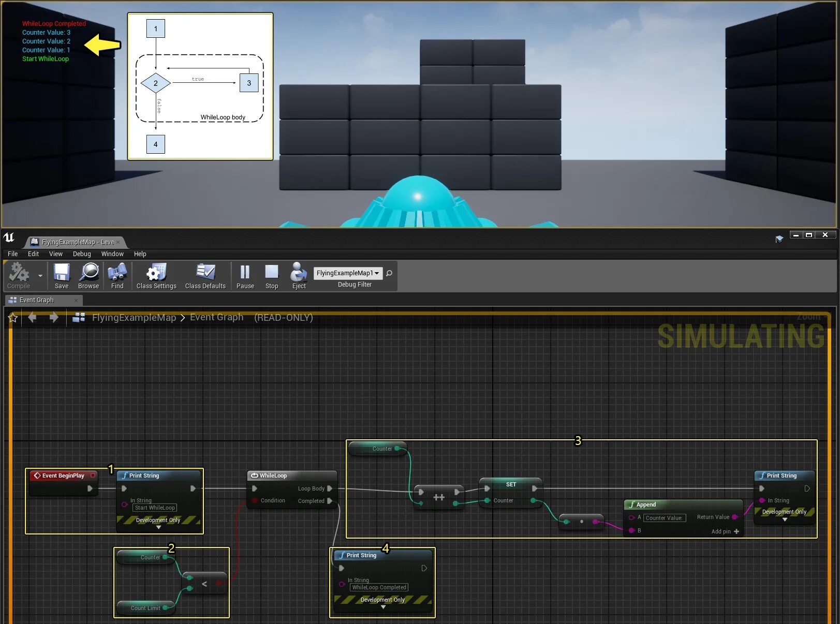Click the Eject toolbar icon
The width and height of the screenshot is (840, 624).
point(299,275)
